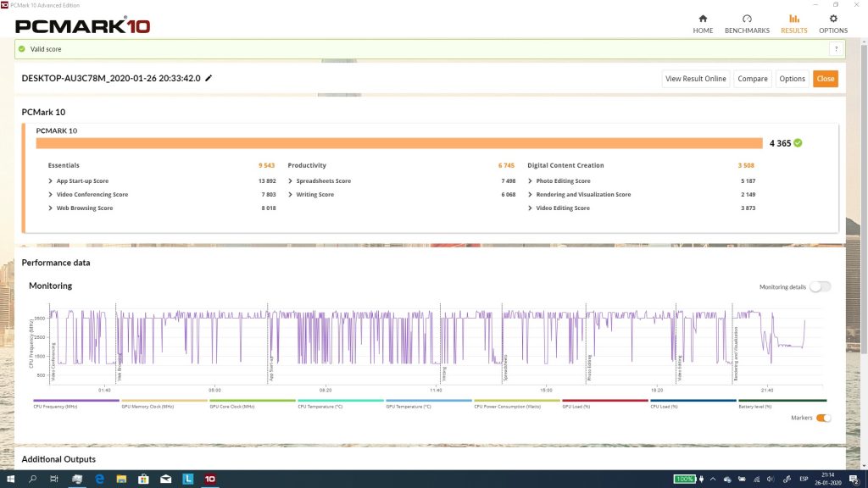
Task: Expand Spreadsheets Score details
Action: coord(323,181)
